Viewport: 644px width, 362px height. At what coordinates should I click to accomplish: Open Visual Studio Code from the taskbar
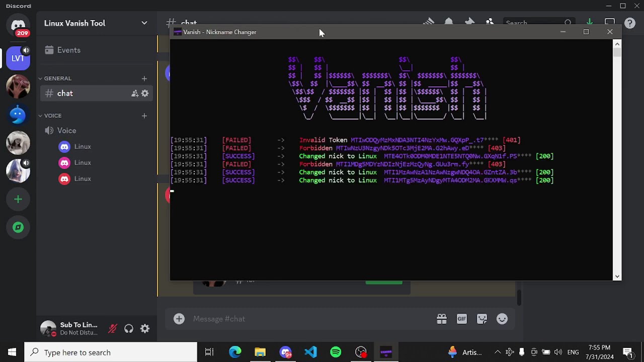(x=310, y=352)
